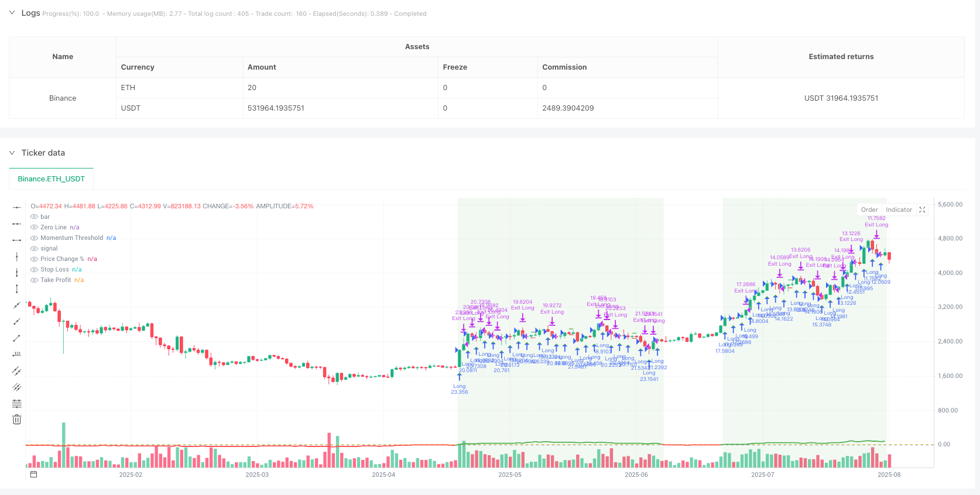Click the 2,400.00 price axis label

tap(950, 342)
